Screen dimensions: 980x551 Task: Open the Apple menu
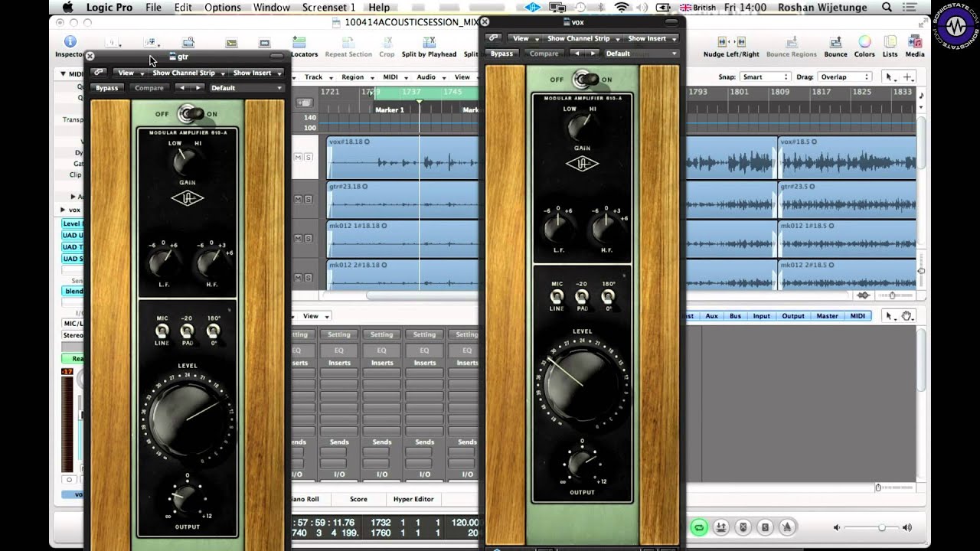67,7
